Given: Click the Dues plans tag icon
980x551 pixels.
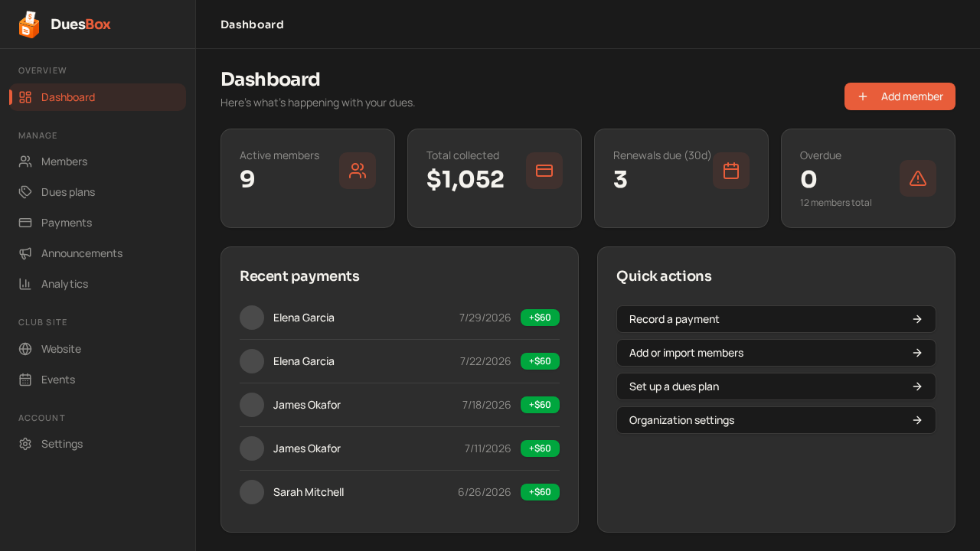Looking at the screenshot, I should coord(25,192).
